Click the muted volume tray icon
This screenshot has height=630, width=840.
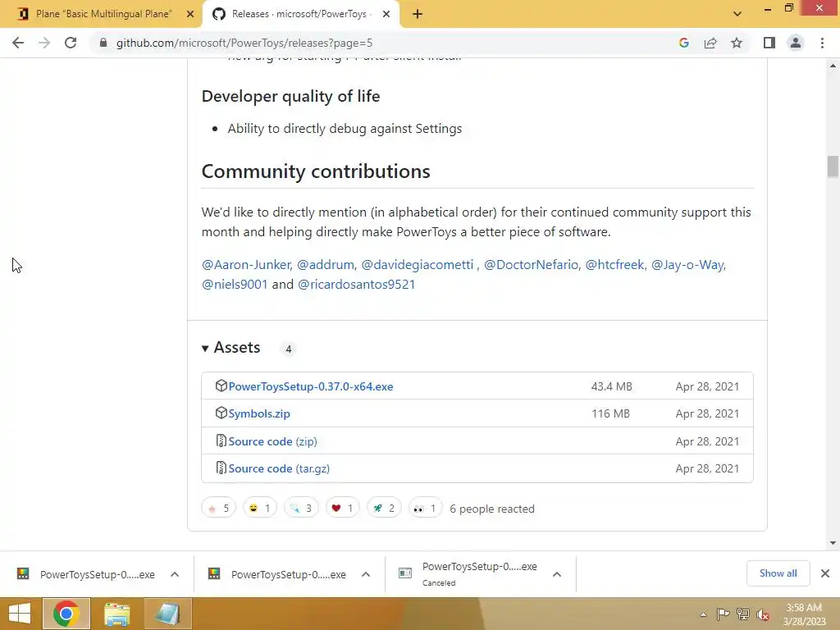click(763, 614)
